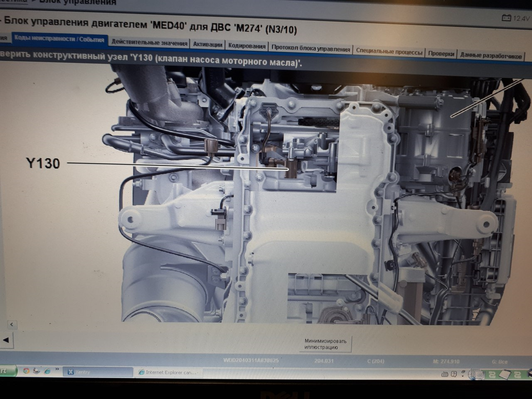The image size is (532, 399).
Task: Select the 'Кодирования' tab
Action: (247, 46)
